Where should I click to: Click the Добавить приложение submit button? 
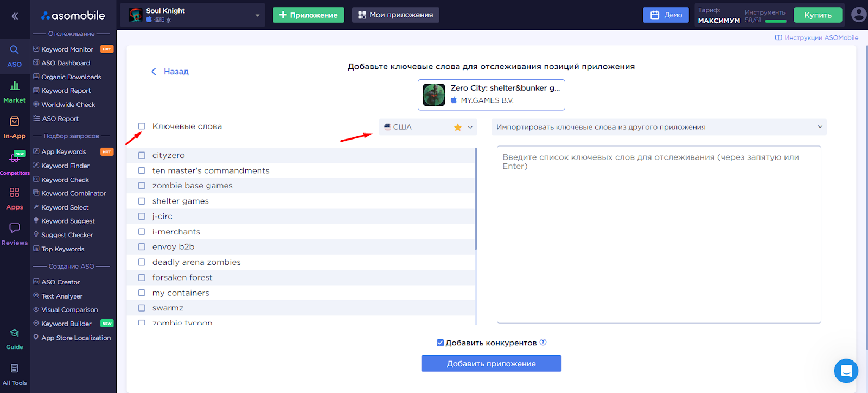[x=492, y=364]
